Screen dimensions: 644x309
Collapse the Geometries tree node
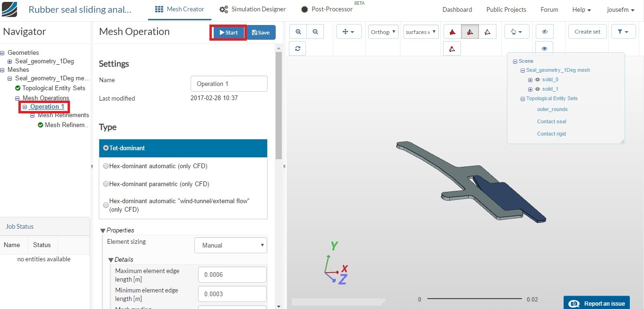tap(2, 53)
